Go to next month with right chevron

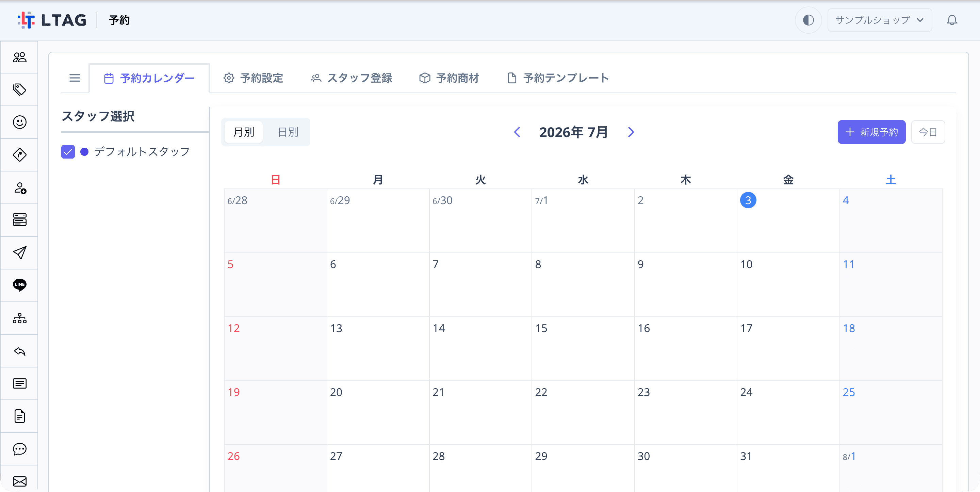point(631,132)
